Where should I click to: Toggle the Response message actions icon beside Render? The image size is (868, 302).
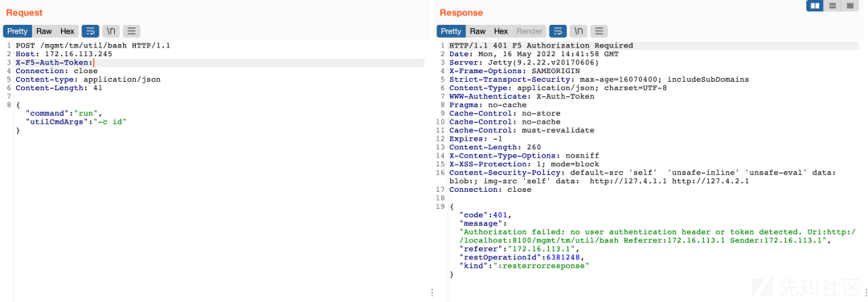pos(558,31)
